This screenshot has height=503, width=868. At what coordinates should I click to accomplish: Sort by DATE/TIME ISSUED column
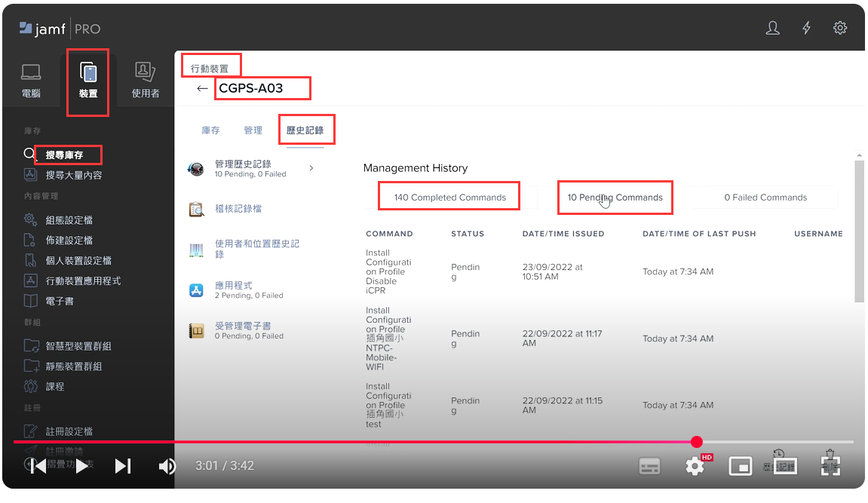click(563, 234)
